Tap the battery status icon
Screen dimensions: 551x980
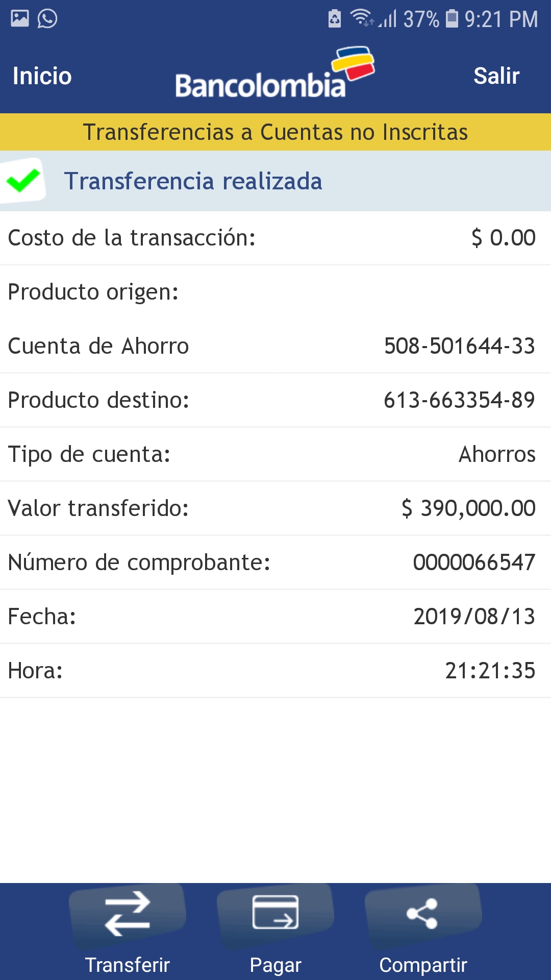click(x=452, y=19)
